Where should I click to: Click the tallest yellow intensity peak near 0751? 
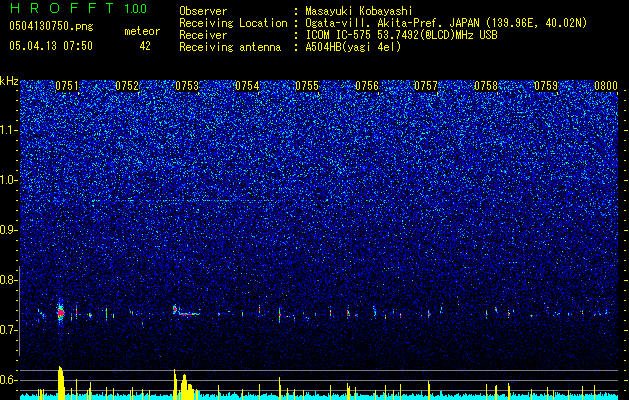click(x=61, y=383)
